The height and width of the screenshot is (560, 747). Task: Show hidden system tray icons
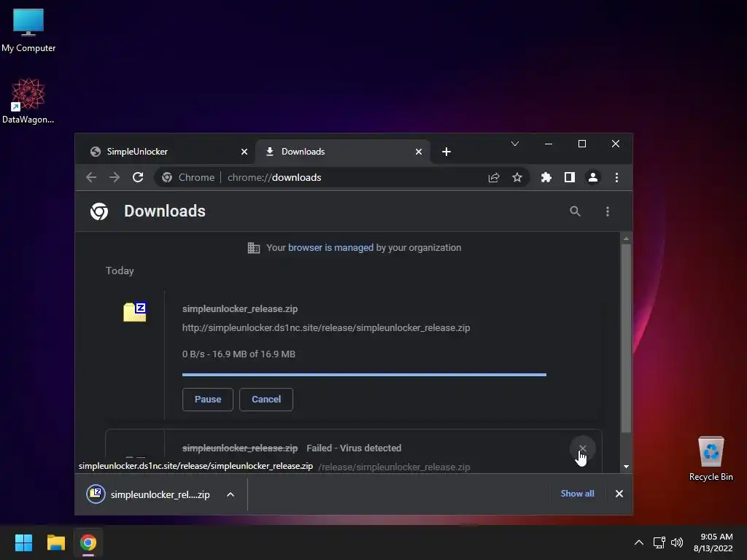pos(639,542)
